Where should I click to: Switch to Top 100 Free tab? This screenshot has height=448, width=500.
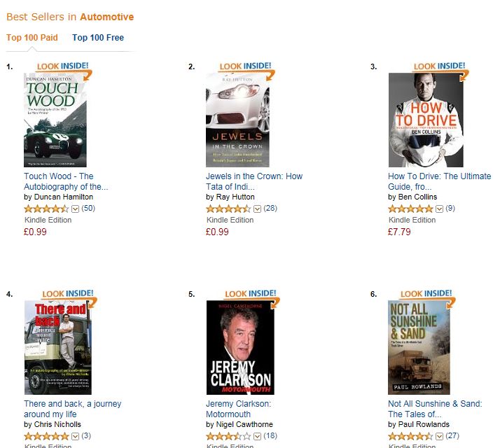tap(98, 38)
